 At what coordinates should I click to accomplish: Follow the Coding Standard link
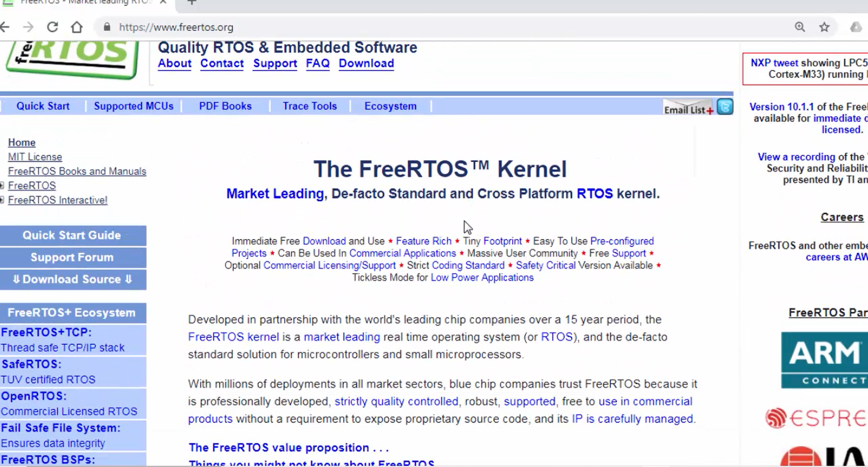click(468, 266)
